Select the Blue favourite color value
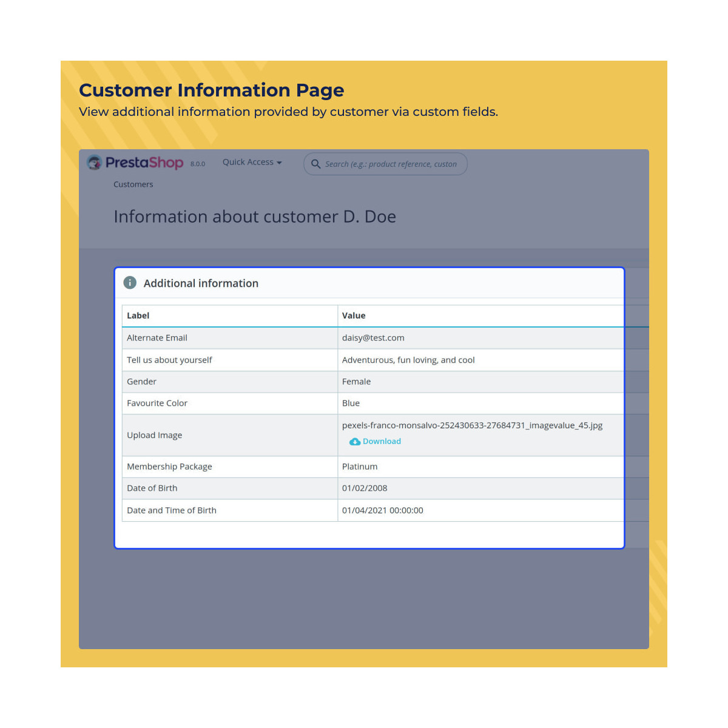Image resolution: width=728 pixels, height=728 pixels. pyautogui.click(x=351, y=403)
